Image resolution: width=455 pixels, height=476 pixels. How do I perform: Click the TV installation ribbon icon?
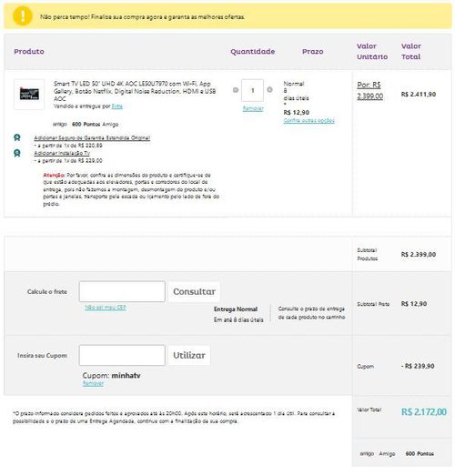click(17, 153)
